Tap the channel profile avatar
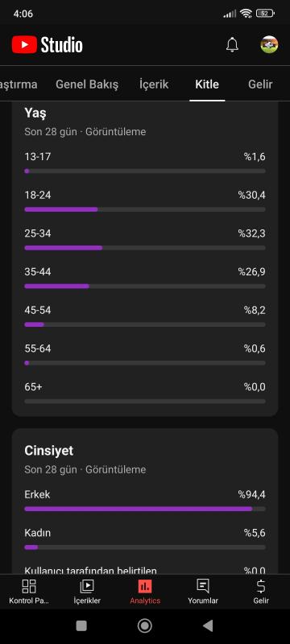The image size is (290, 644). (x=270, y=45)
